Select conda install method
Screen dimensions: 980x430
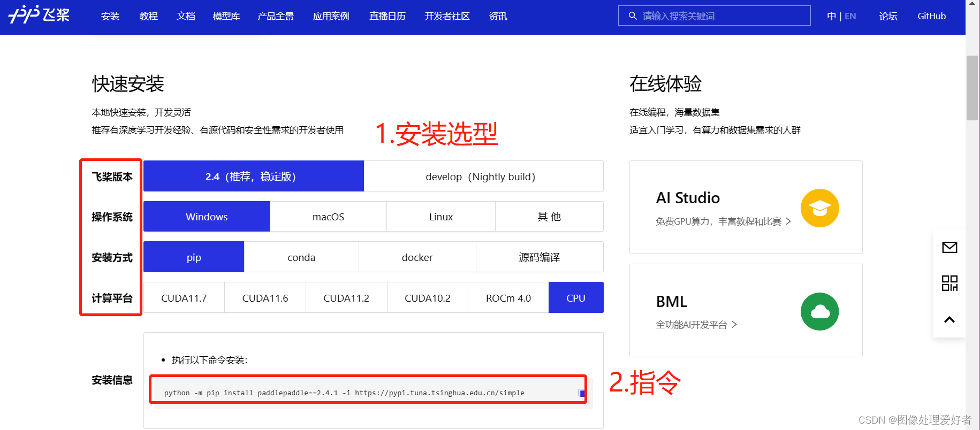(x=301, y=257)
